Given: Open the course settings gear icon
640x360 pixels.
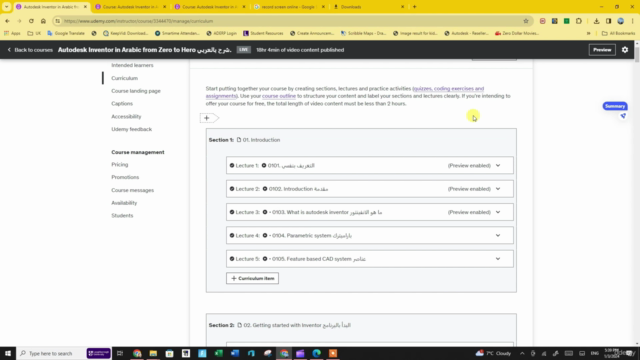Looking at the screenshot, I should (x=625, y=50).
